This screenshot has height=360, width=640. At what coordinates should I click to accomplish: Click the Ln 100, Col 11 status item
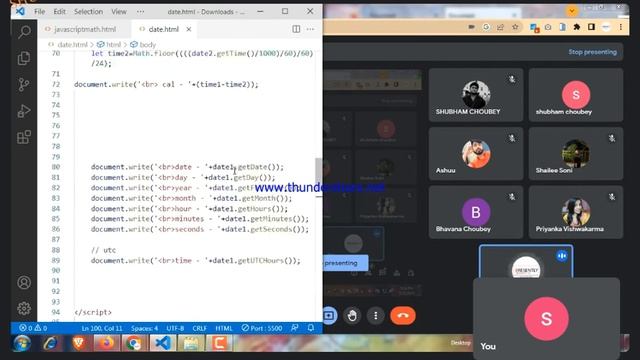(x=102, y=328)
